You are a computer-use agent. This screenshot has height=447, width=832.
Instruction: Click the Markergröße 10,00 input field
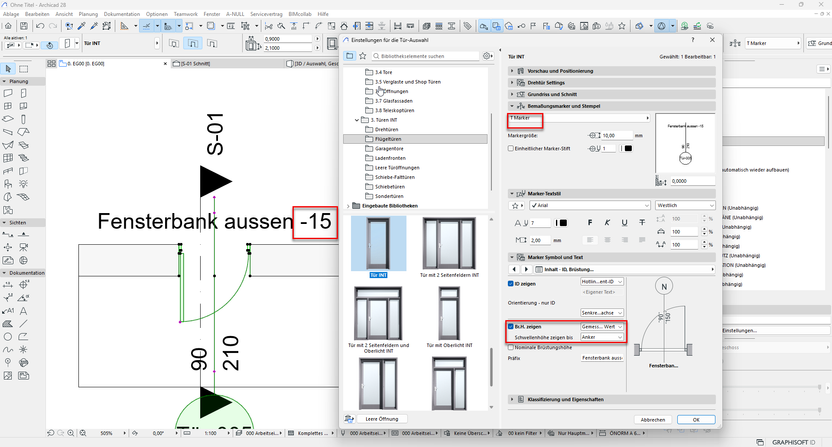[x=617, y=135]
